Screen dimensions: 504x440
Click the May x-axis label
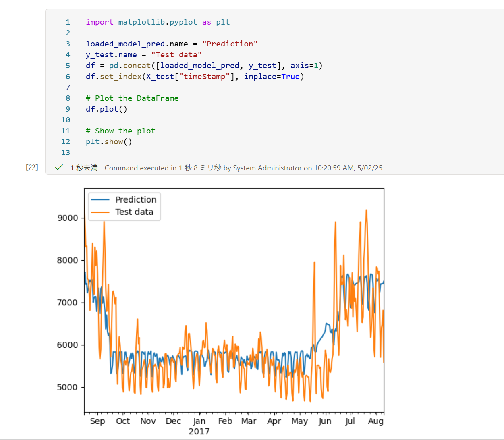pyautogui.click(x=299, y=421)
